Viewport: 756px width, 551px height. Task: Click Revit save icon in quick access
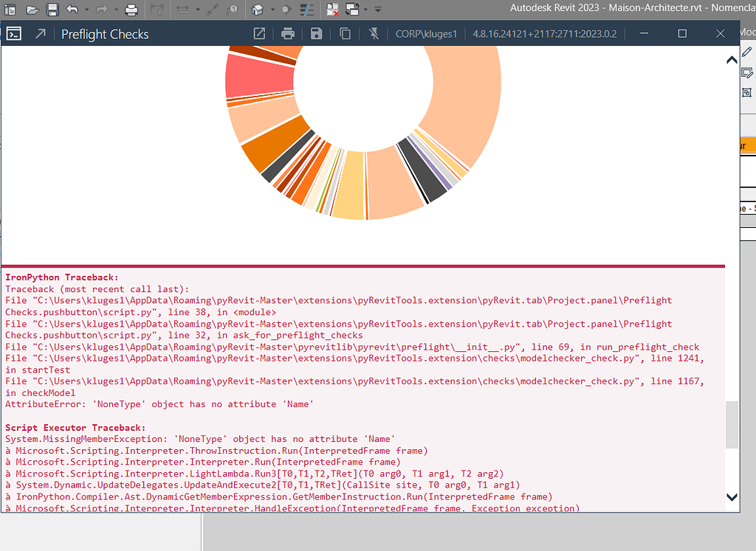point(52,10)
